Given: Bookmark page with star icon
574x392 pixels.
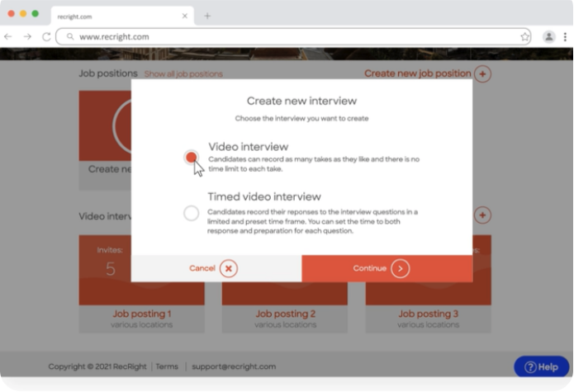Looking at the screenshot, I should click(x=524, y=36).
